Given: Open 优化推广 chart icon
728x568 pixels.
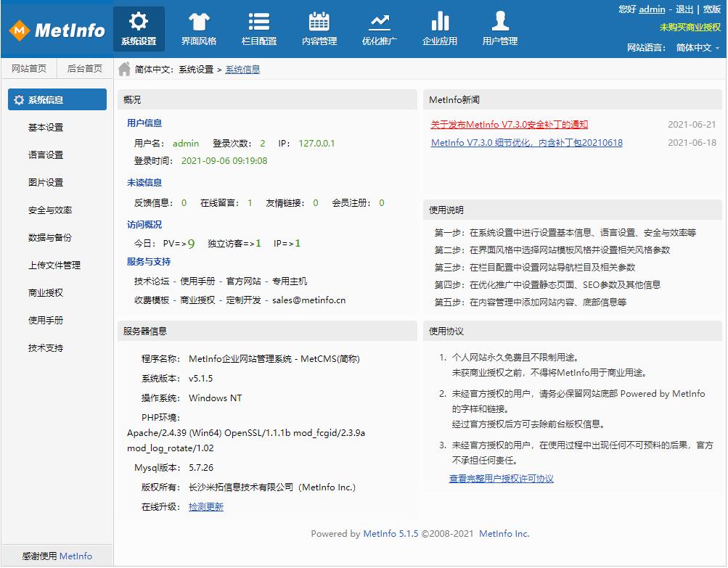Looking at the screenshot, I should (379, 22).
